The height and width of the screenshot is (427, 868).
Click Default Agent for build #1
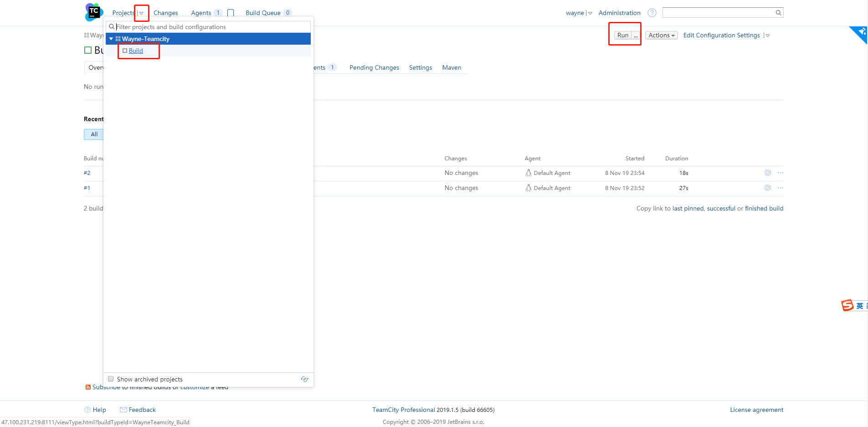tap(552, 188)
